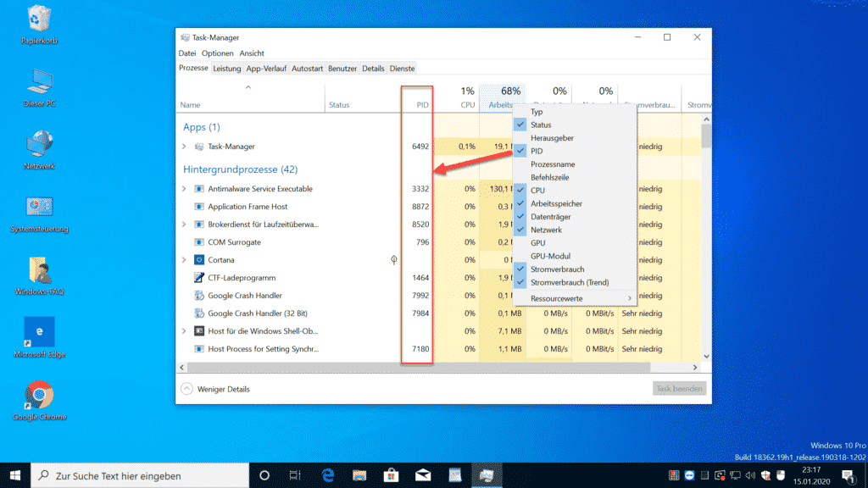Viewport: 868px width, 488px height.
Task: Click the mouse-shaped tray icon
Action: click(781, 475)
